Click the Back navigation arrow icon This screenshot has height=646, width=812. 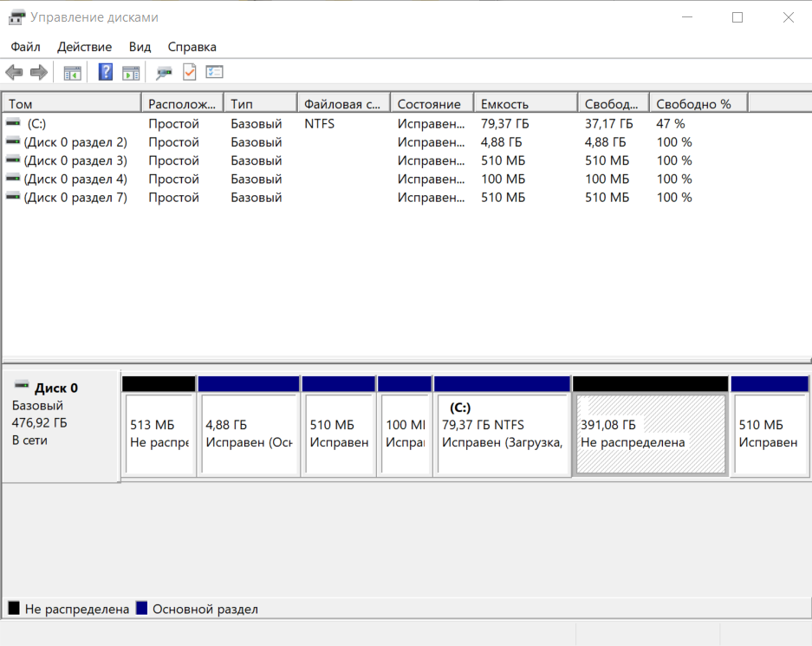tap(14, 72)
